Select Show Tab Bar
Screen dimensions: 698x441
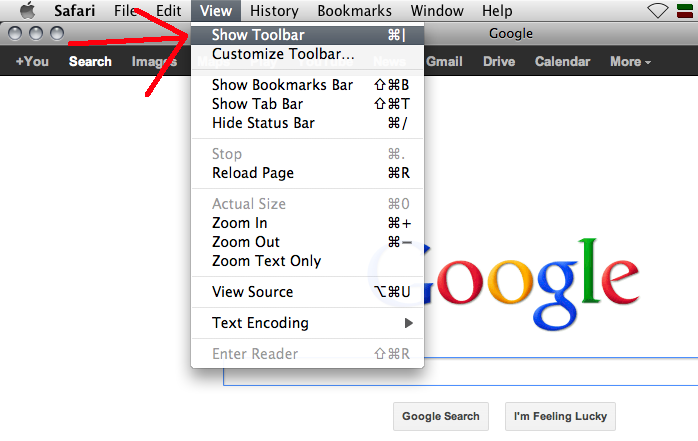tap(308, 104)
